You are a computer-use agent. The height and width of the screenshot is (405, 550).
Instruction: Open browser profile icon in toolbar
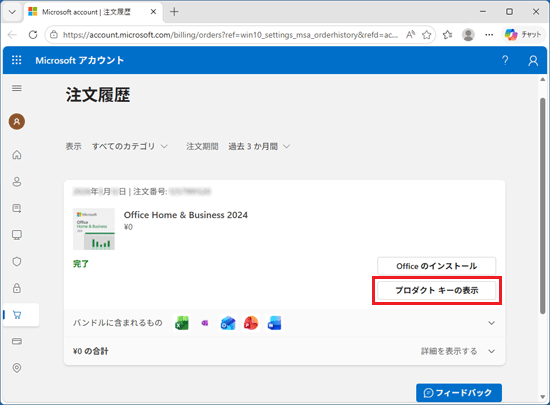coord(468,35)
